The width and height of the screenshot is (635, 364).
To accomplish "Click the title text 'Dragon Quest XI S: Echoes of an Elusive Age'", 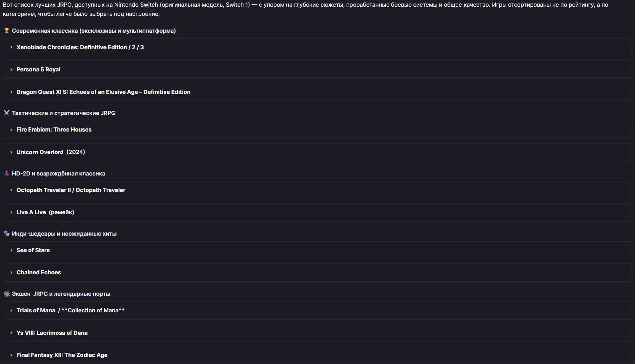I will click(x=77, y=92).
